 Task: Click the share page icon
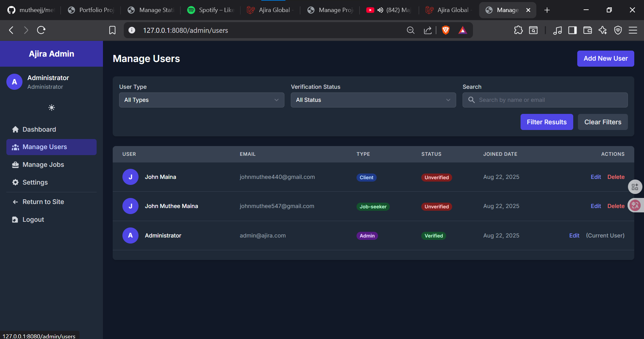pyautogui.click(x=428, y=30)
